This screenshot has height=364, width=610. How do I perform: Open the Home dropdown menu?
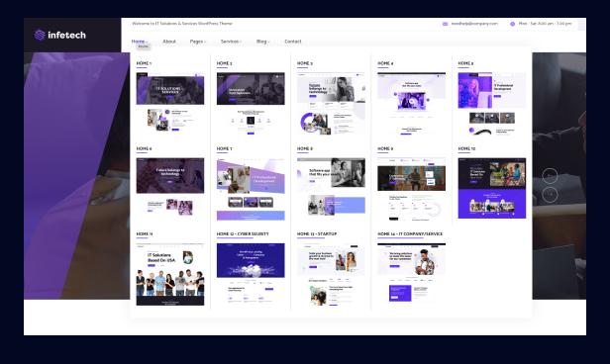(x=140, y=42)
